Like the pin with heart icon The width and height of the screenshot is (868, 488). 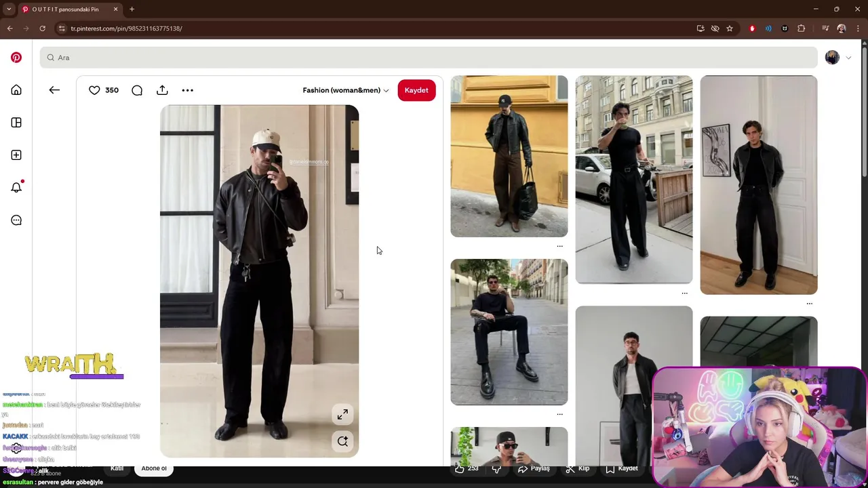[94, 90]
